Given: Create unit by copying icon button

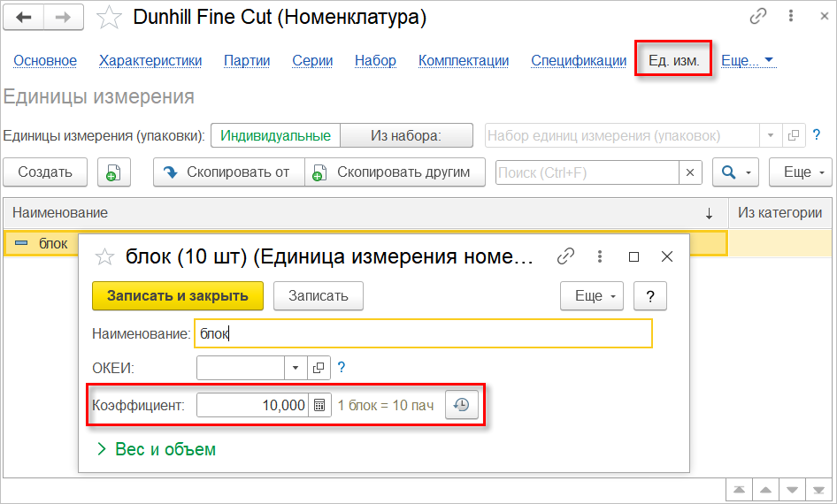Looking at the screenshot, I should (x=114, y=172).
